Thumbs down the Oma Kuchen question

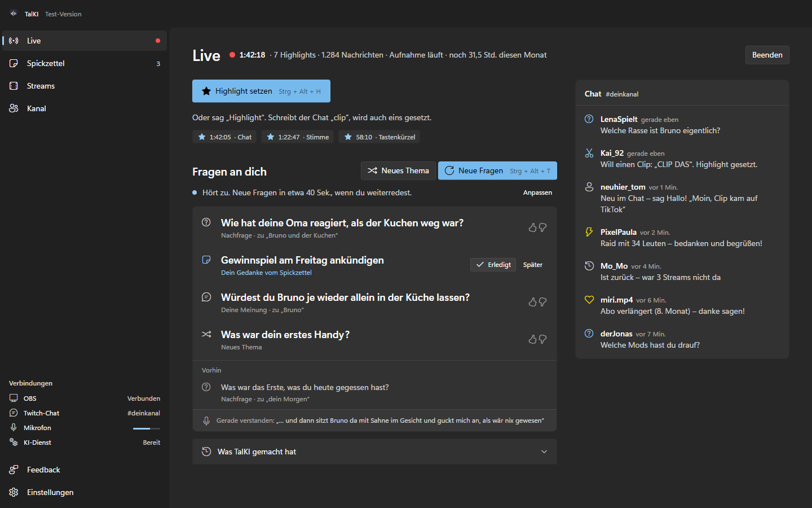(542, 227)
